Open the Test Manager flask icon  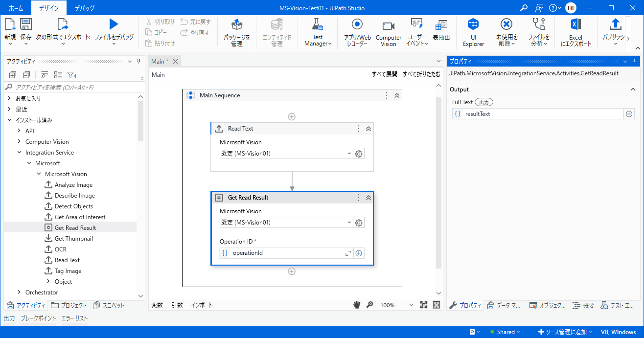coord(318,25)
